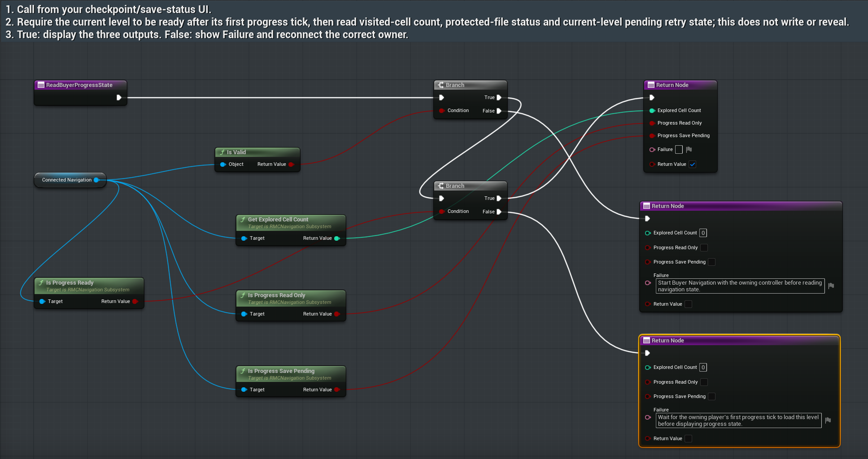Image resolution: width=868 pixels, height=459 pixels.
Task: Edit the 'Start Buyer Navigation' Failure text
Action: (740, 286)
